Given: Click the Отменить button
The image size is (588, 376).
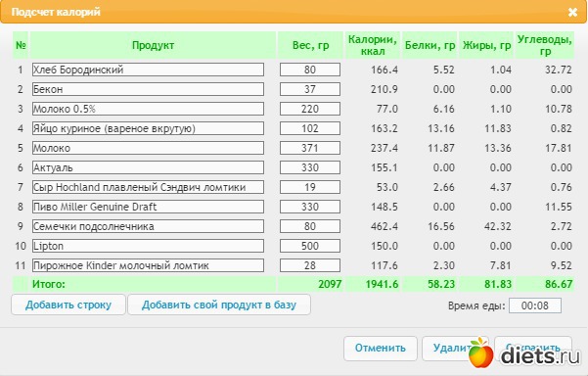Looking at the screenshot, I should pyautogui.click(x=381, y=349).
